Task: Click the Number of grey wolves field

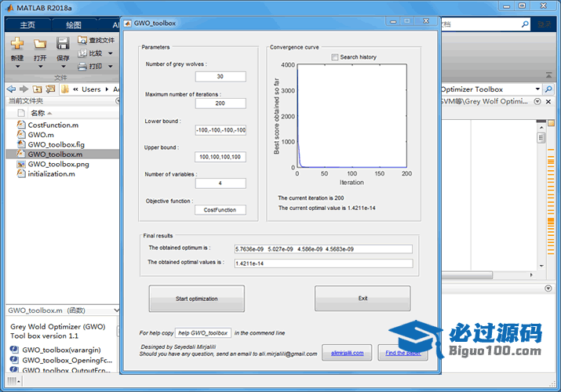Action: click(220, 77)
